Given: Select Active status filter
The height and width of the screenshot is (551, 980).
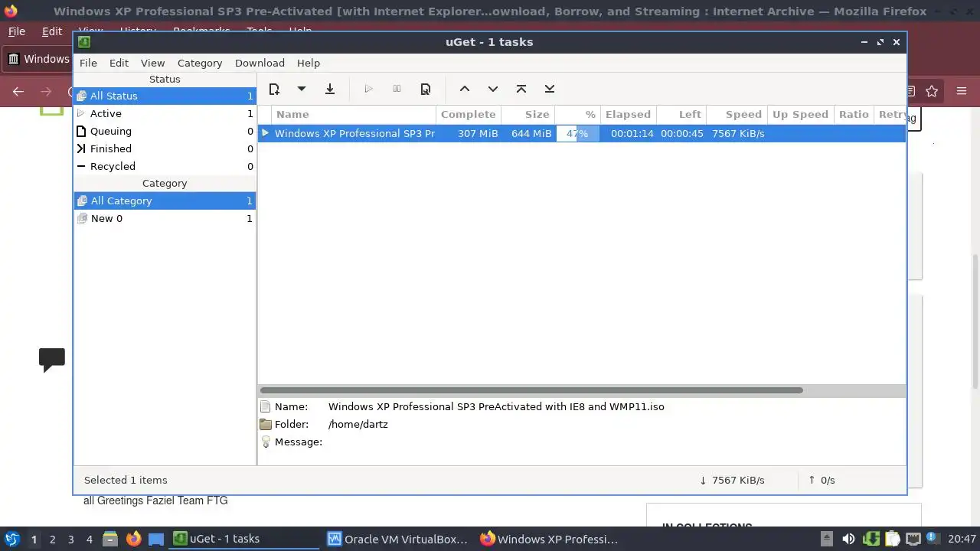Looking at the screenshot, I should [x=165, y=113].
